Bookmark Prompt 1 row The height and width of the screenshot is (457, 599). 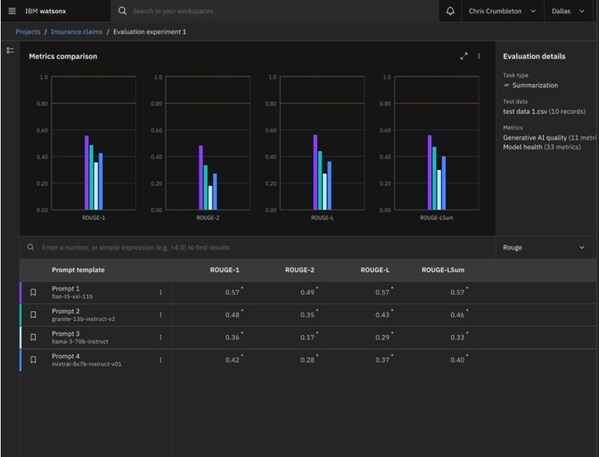click(x=33, y=292)
